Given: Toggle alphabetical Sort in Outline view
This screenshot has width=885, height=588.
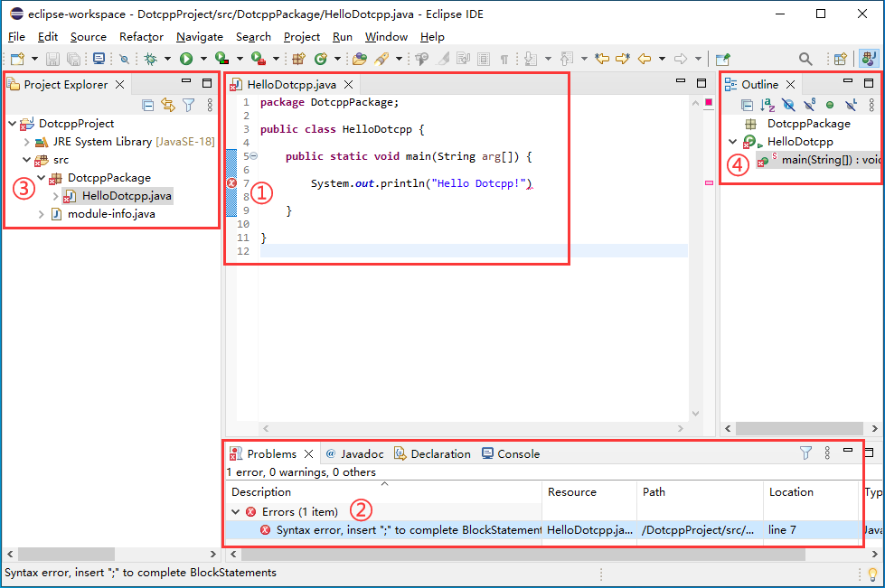Looking at the screenshot, I should [x=767, y=105].
